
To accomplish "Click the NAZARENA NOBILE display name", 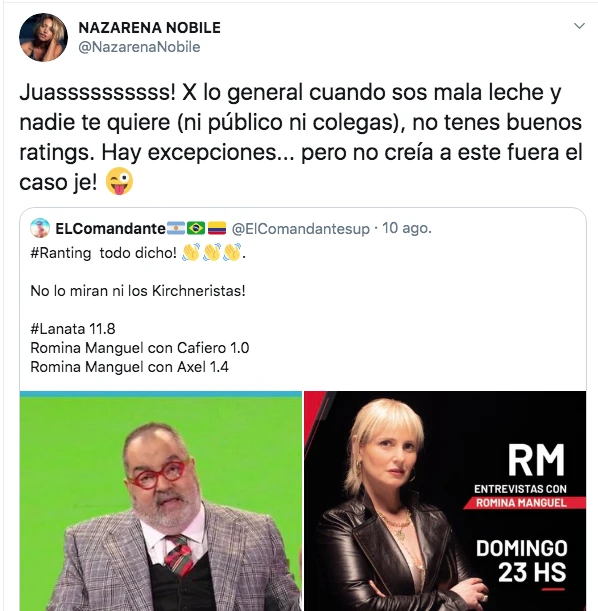I will click(150, 28).
